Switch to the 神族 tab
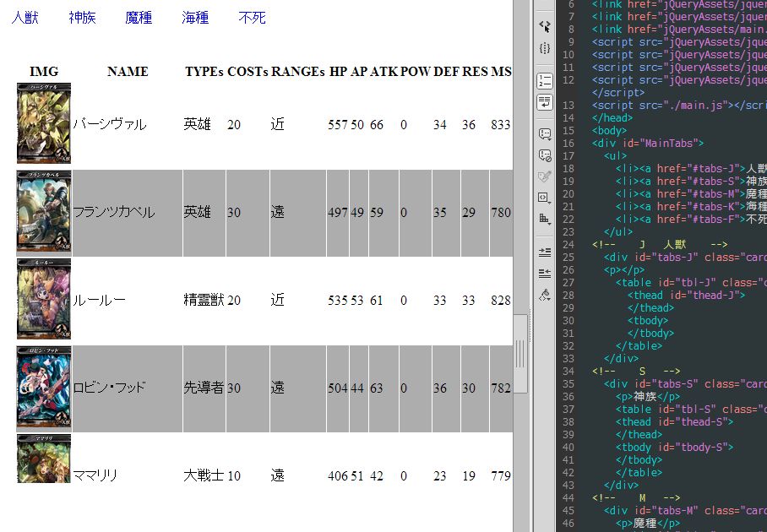The height and width of the screenshot is (532, 767). point(83,18)
